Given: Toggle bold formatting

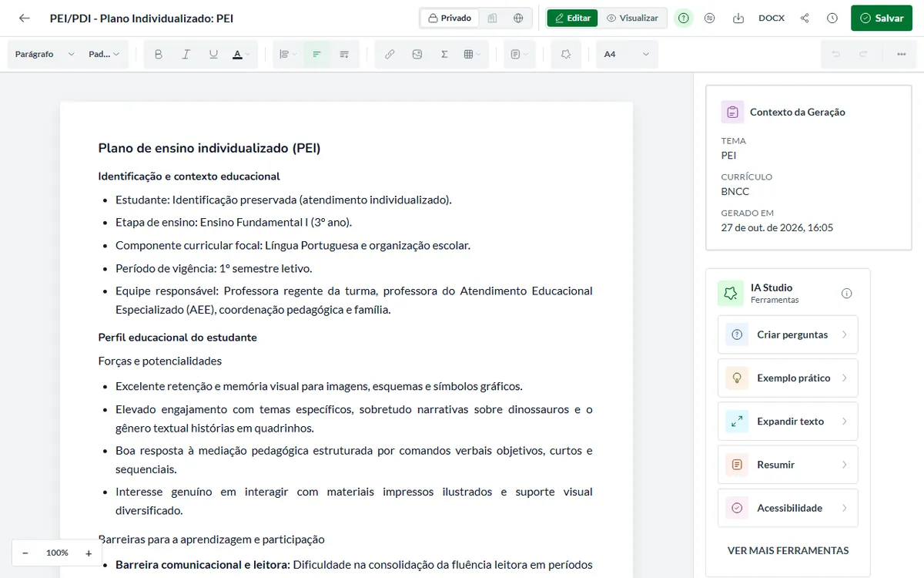Looking at the screenshot, I should click(x=159, y=54).
